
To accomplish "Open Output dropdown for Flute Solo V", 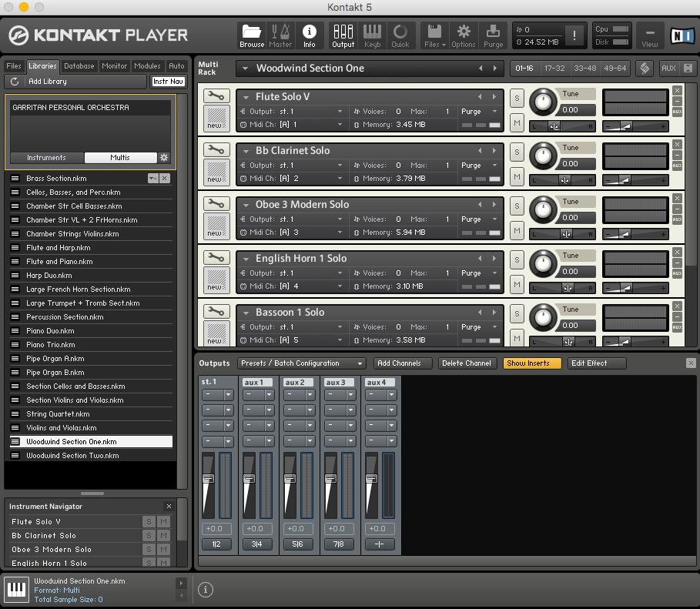I will point(340,111).
